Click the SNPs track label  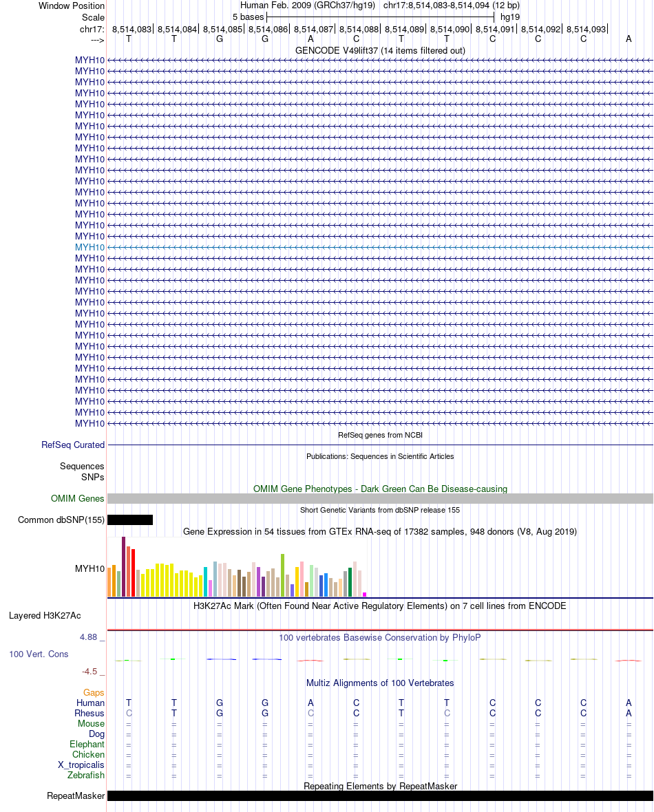(93, 477)
